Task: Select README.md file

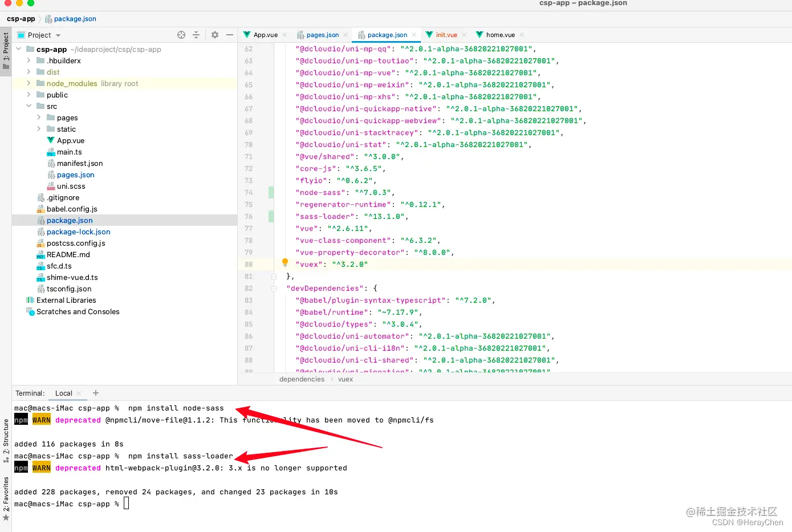Action: click(68, 254)
